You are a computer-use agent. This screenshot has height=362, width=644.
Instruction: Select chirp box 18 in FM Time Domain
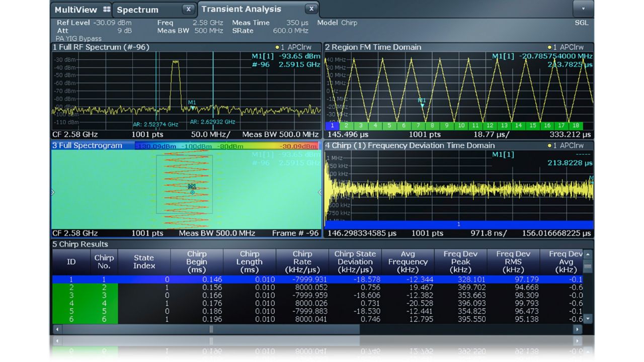[576, 126]
